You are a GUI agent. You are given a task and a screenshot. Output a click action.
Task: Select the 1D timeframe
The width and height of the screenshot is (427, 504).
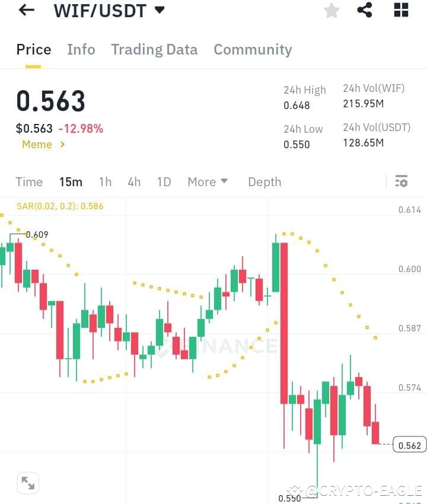tap(164, 182)
